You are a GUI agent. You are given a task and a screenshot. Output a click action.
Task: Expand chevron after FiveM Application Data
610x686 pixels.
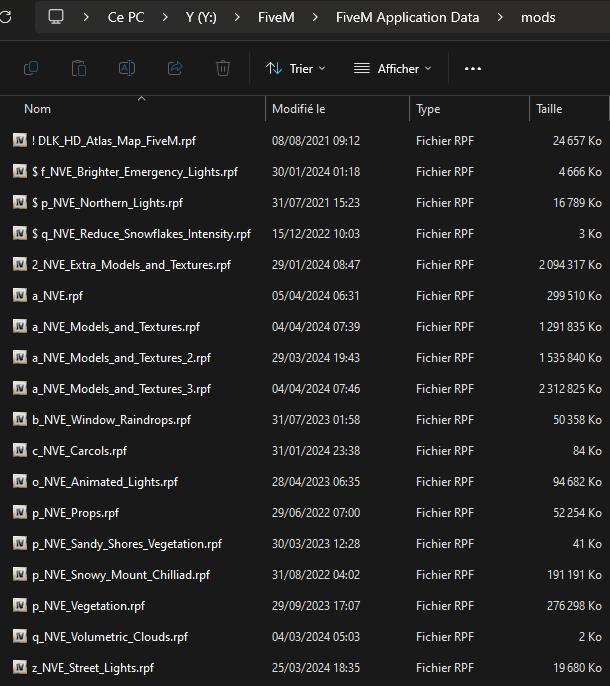500,18
